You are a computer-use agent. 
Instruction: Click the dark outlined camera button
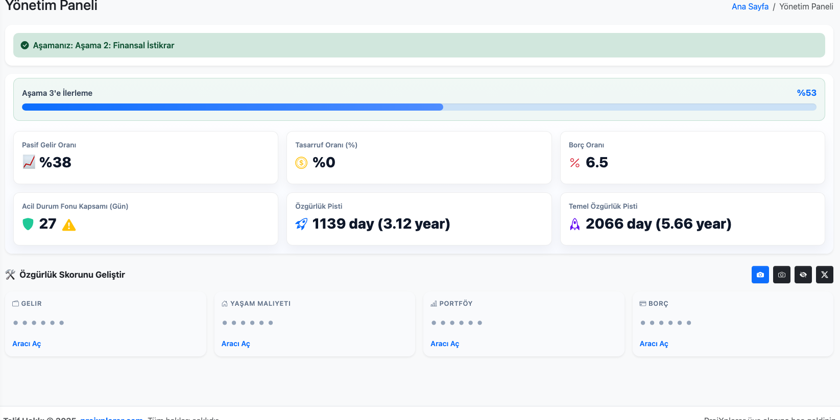782,275
